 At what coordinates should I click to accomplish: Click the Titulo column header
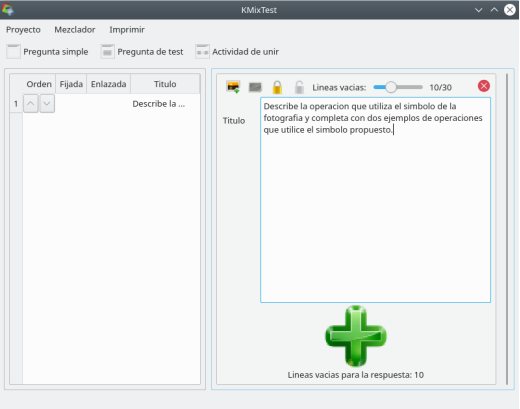coord(165,84)
